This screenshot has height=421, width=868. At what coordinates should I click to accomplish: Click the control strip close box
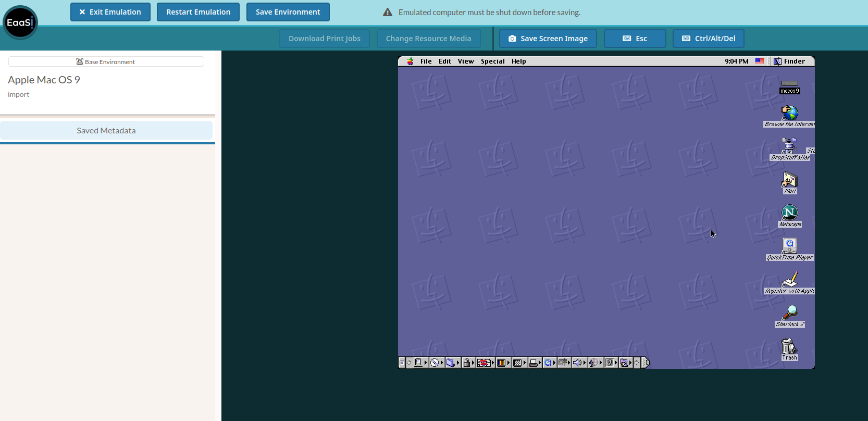(x=402, y=363)
